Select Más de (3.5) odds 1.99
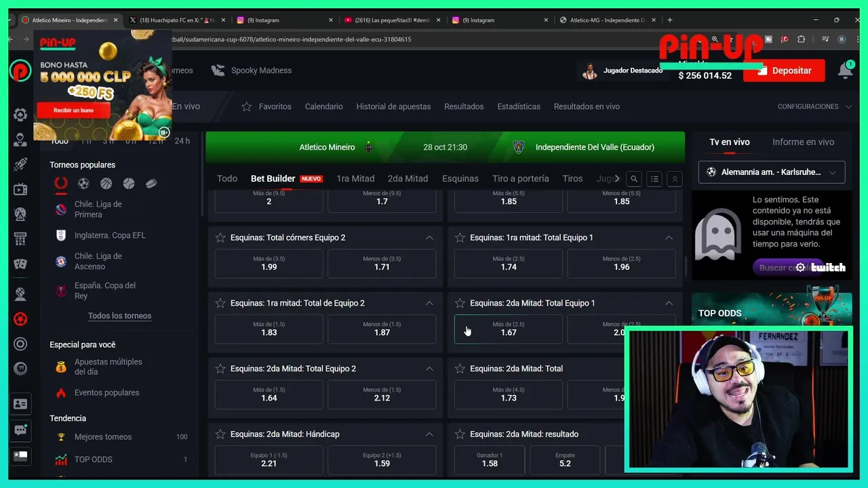 (x=269, y=263)
